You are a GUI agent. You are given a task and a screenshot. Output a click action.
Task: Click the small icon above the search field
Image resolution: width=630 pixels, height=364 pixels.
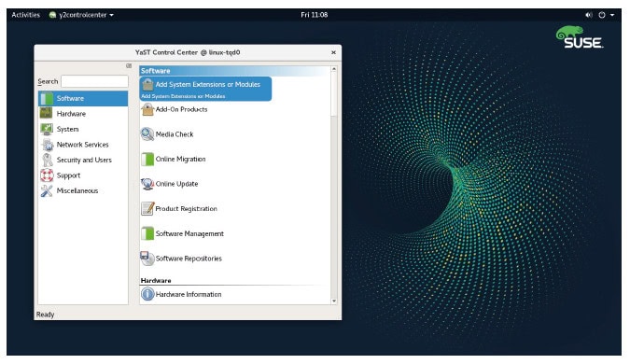pyautogui.click(x=129, y=66)
